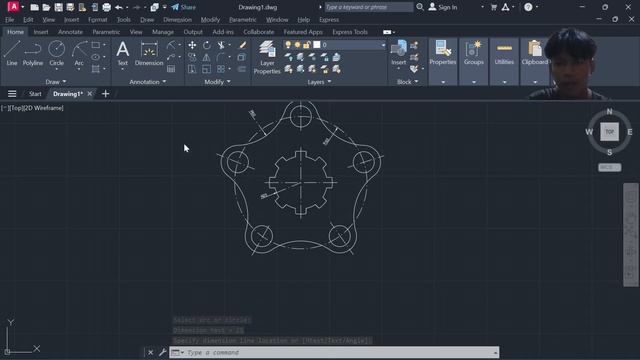The image size is (640, 360).
Task: Expand the Properties panel arrow
Action: [x=443, y=82]
